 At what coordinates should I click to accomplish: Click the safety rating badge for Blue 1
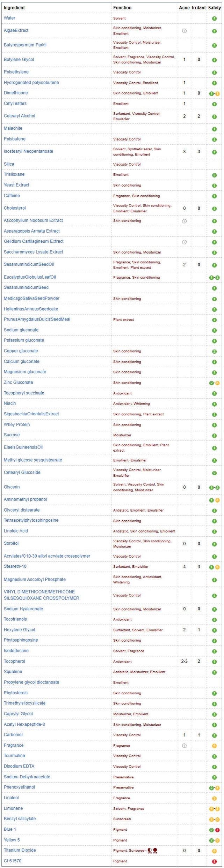coord(214,830)
